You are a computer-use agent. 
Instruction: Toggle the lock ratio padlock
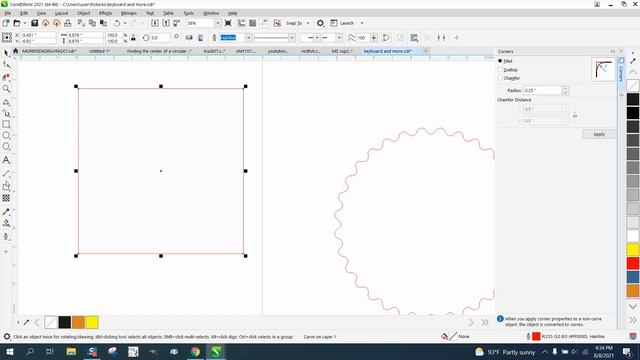pyautogui.click(x=133, y=38)
